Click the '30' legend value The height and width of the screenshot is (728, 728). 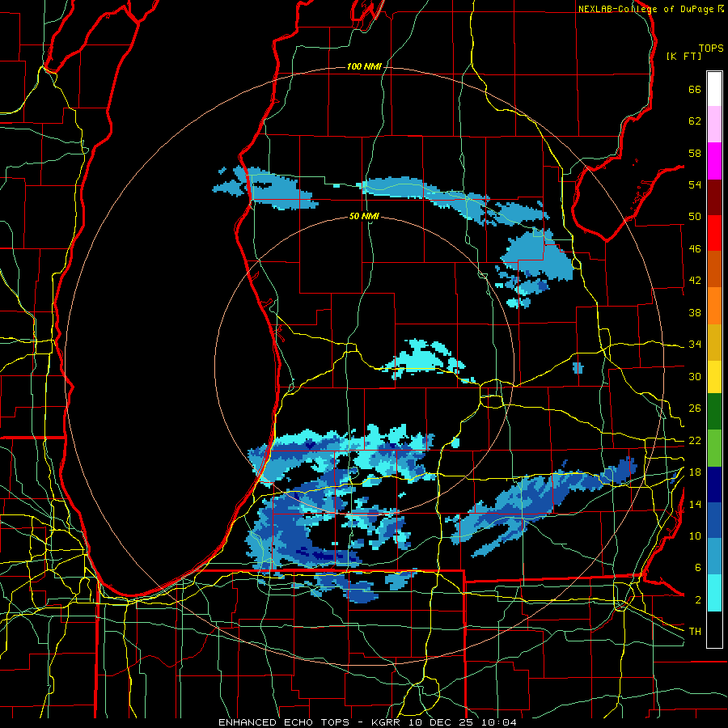pyautogui.click(x=695, y=376)
